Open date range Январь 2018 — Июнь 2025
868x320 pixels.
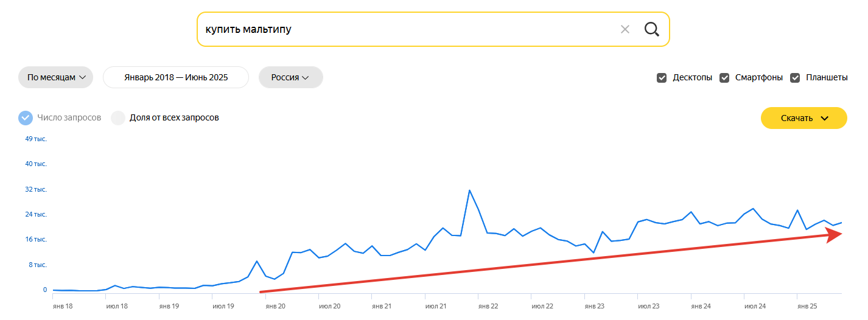coord(176,78)
